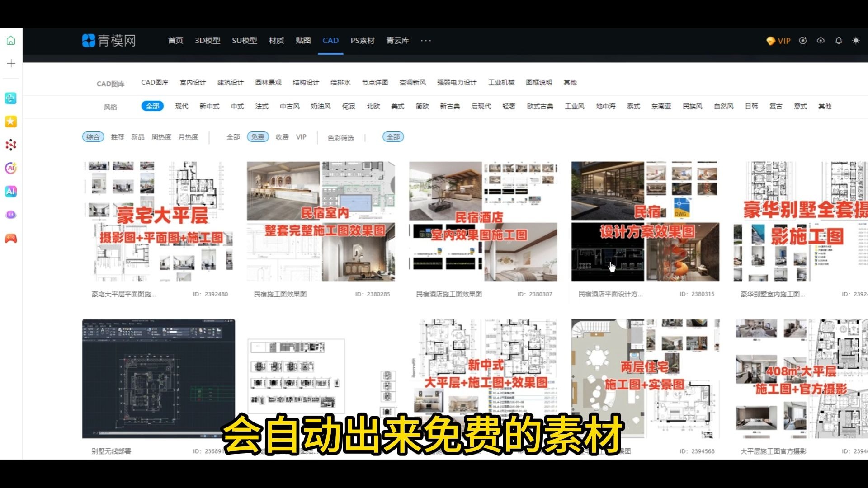Select the VIP price filter
The image size is (868, 488).
[301, 137]
